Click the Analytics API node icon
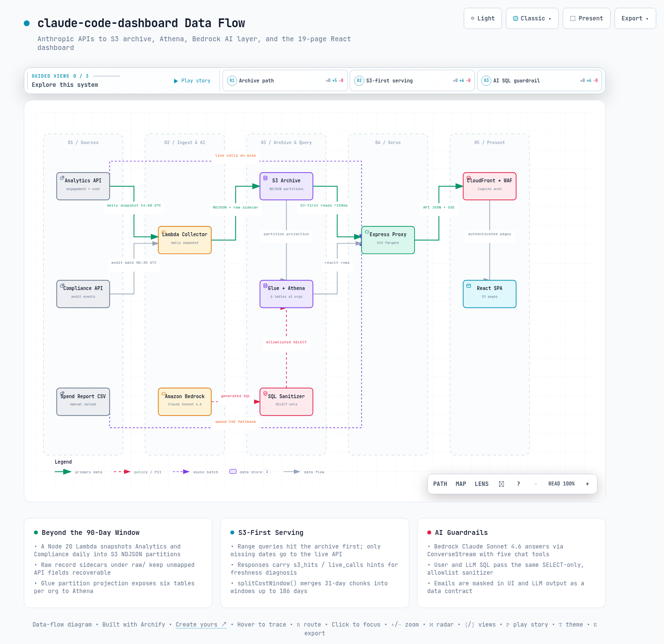This screenshot has height=644, width=664. [x=62, y=178]
